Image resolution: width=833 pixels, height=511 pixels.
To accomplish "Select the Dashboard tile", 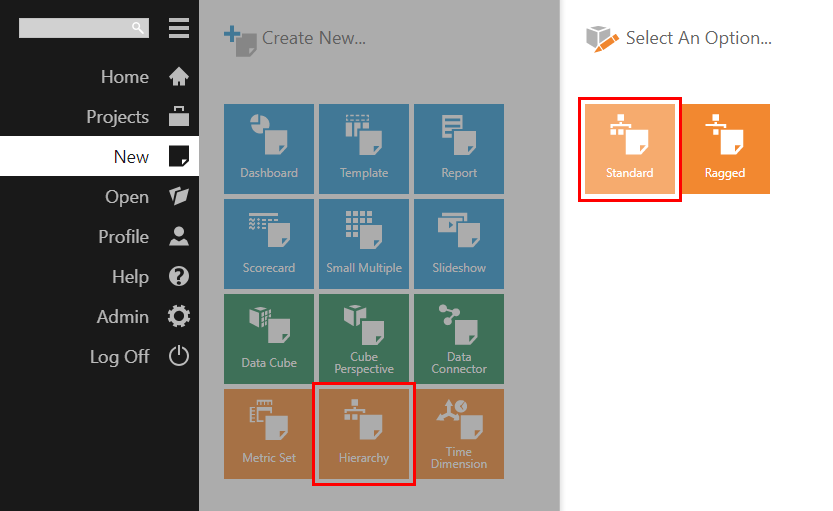I will click(x=269, y=149).
